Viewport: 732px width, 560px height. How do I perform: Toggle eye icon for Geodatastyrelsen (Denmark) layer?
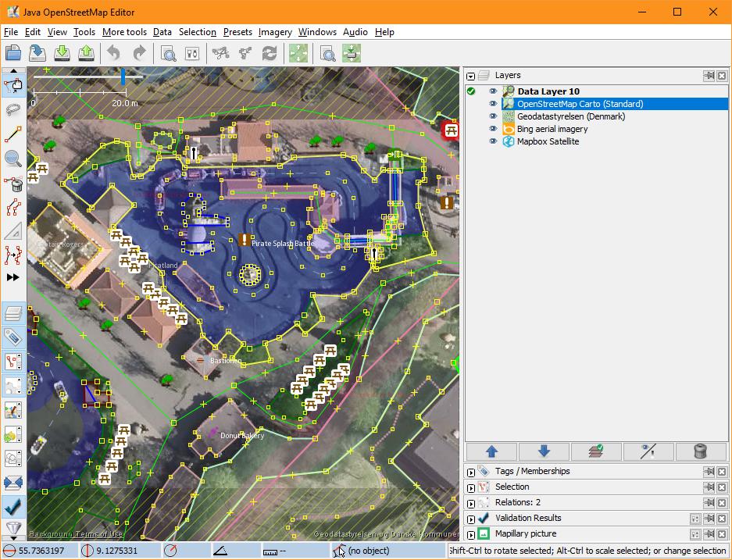click(x=493, y=116)
